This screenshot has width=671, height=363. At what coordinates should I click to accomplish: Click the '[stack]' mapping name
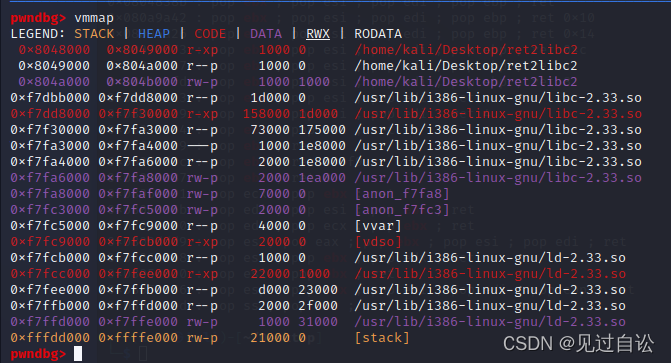382,338
